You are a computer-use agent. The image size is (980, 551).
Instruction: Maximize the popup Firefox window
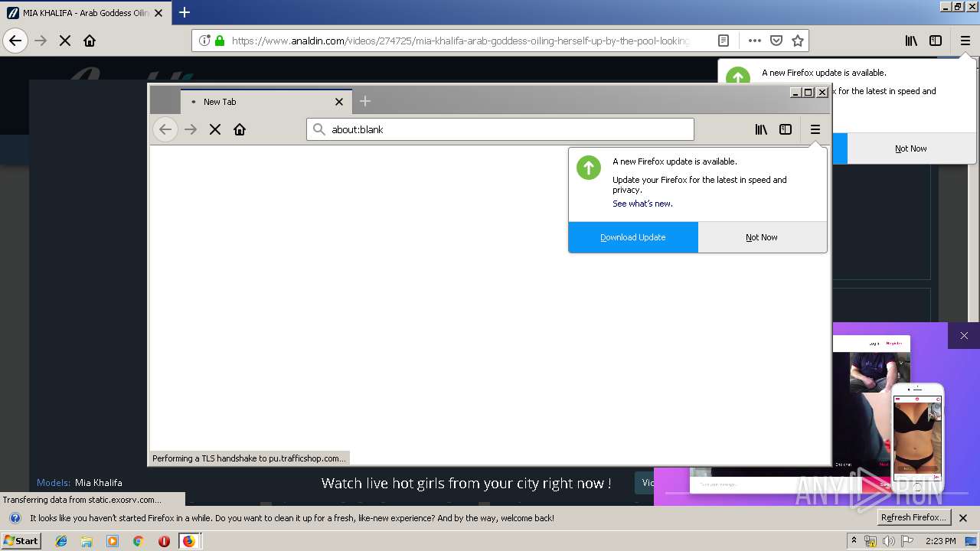[x=808, y=92]
